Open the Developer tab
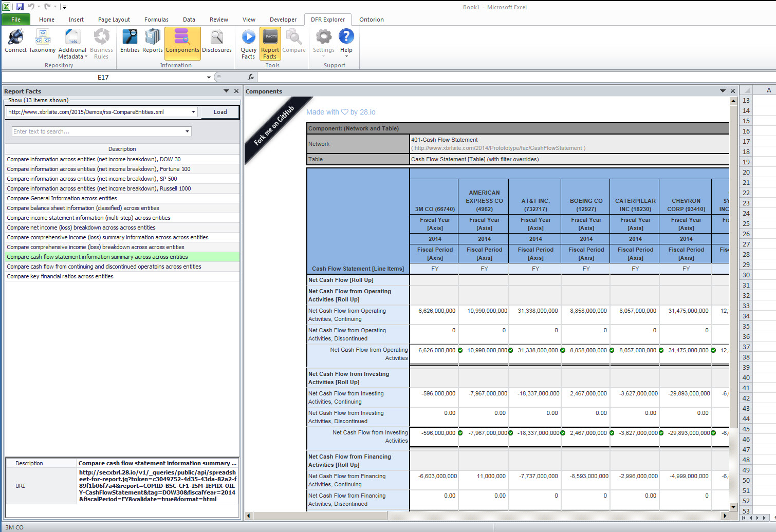776x532 pixels. click(283, 20)
